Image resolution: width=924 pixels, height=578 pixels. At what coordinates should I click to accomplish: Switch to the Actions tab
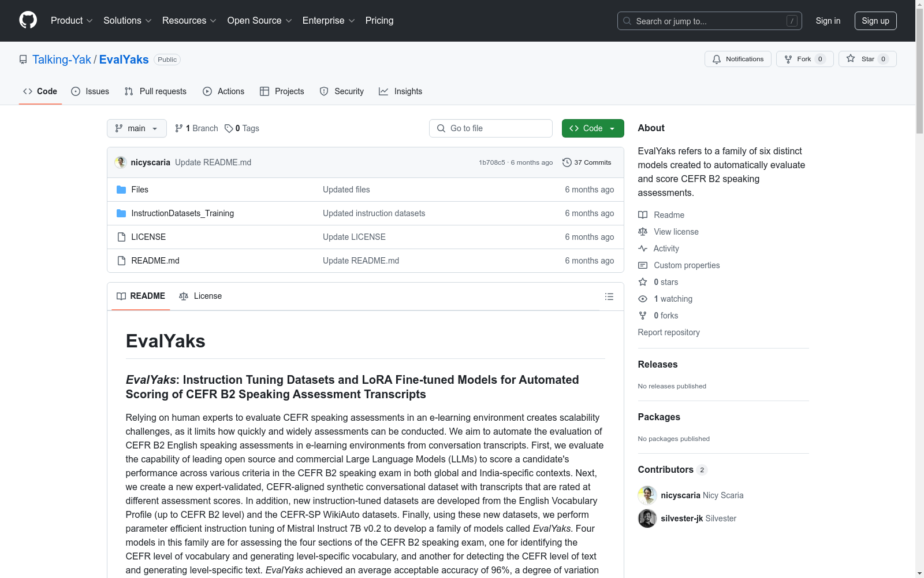[223, 91]
